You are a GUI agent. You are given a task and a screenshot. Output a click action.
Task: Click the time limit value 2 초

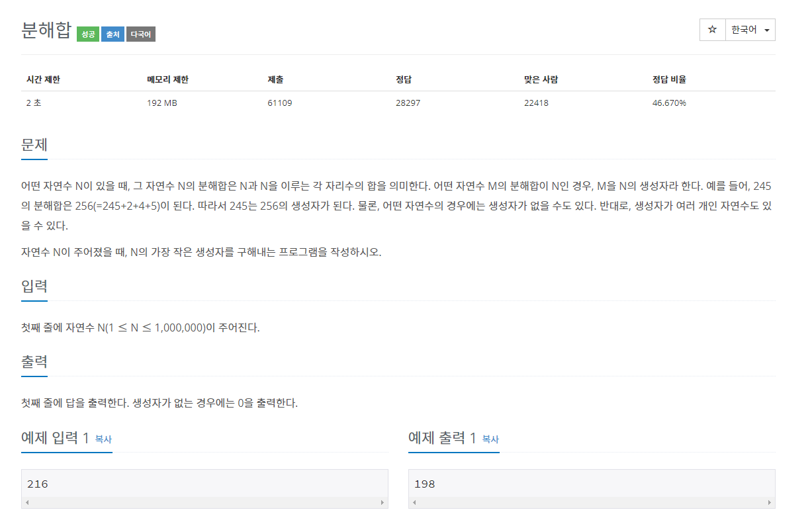point(34,103)
